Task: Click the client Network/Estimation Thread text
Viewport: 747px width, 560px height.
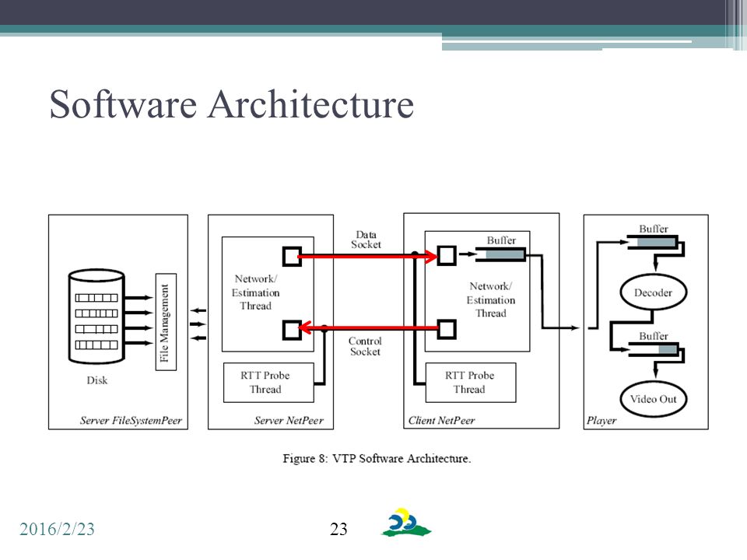Action: tap(491, 299)
